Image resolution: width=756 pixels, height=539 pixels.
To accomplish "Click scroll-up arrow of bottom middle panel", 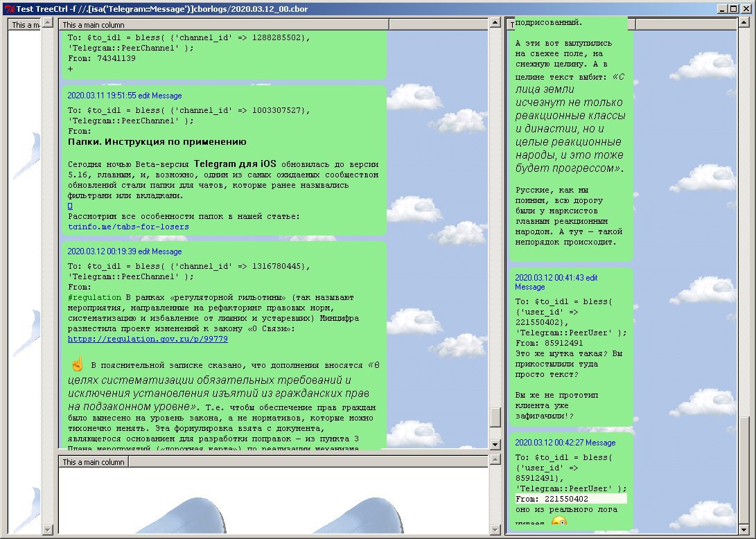I will [495, 459].
